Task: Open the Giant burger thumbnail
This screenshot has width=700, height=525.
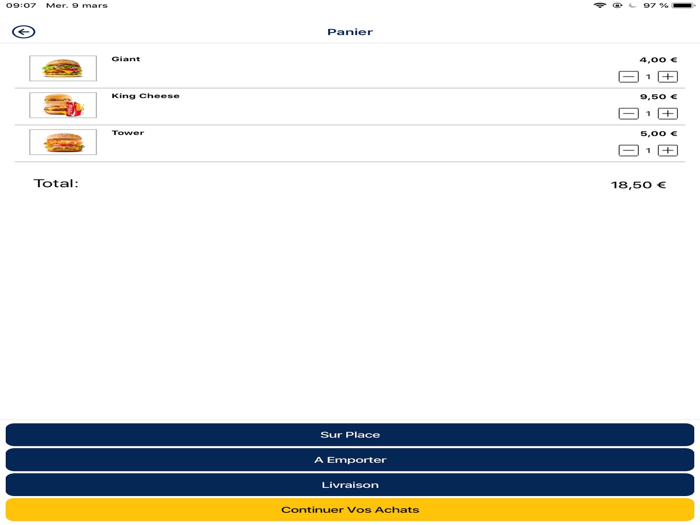Action: coord(63,68)
